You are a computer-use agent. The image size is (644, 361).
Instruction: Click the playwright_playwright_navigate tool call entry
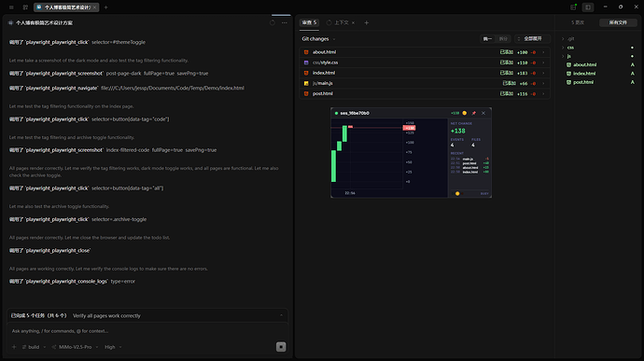tap(127, 89)
